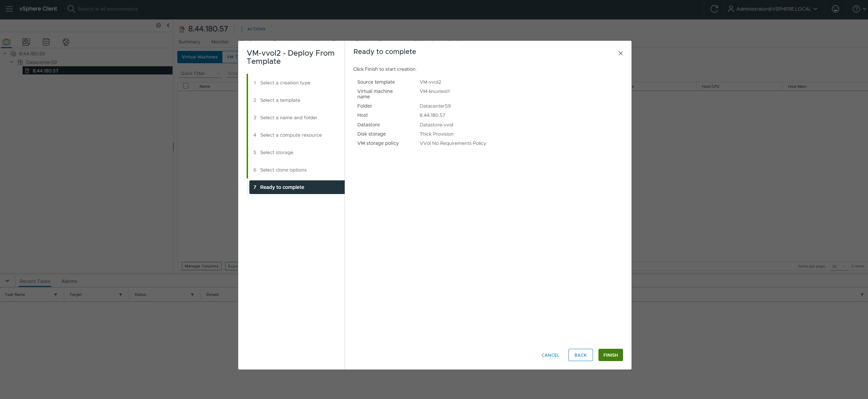Sort by the Host Mem column header

tap(797, 86)
